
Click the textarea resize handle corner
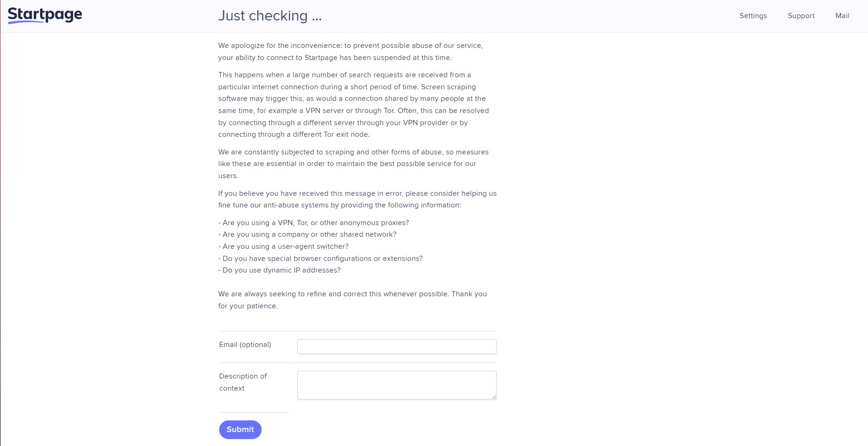[x=494, y=397]
